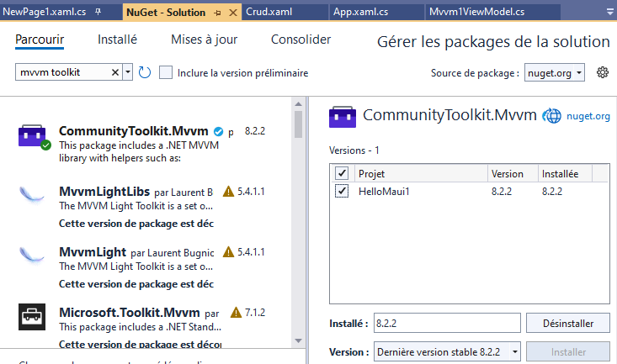Click the MvvmLightLibs deprecation warning icon

(228, 192)
